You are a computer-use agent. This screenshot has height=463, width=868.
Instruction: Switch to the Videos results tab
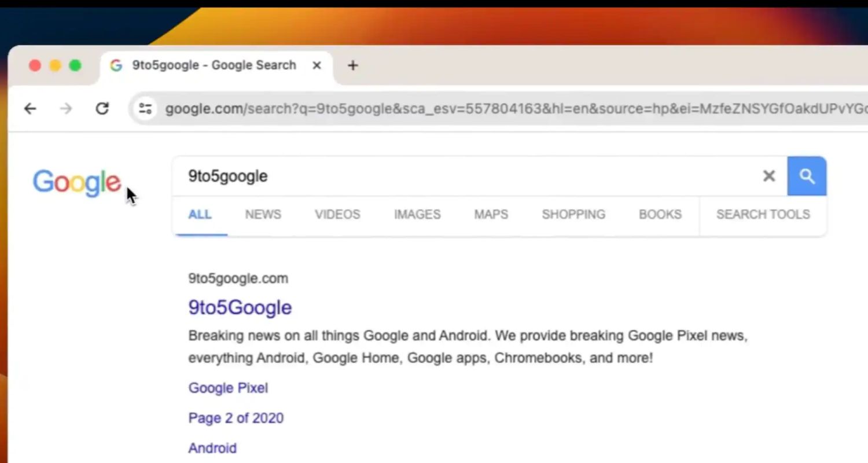[x=337, y=215]
